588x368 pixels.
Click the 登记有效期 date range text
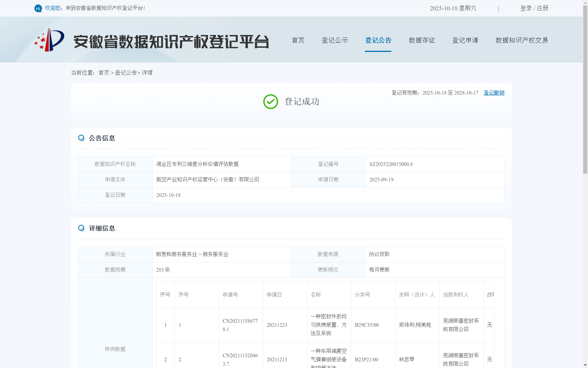435,93
